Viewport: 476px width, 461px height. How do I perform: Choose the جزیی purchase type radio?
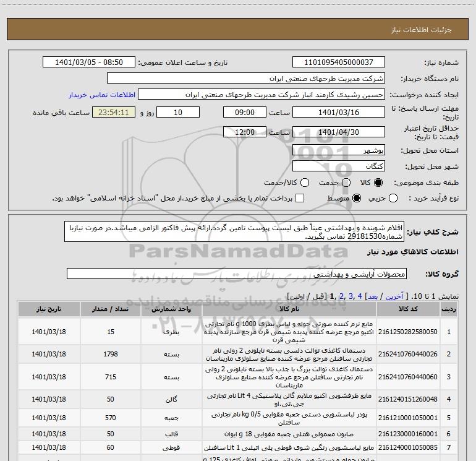tap(393, 198)
